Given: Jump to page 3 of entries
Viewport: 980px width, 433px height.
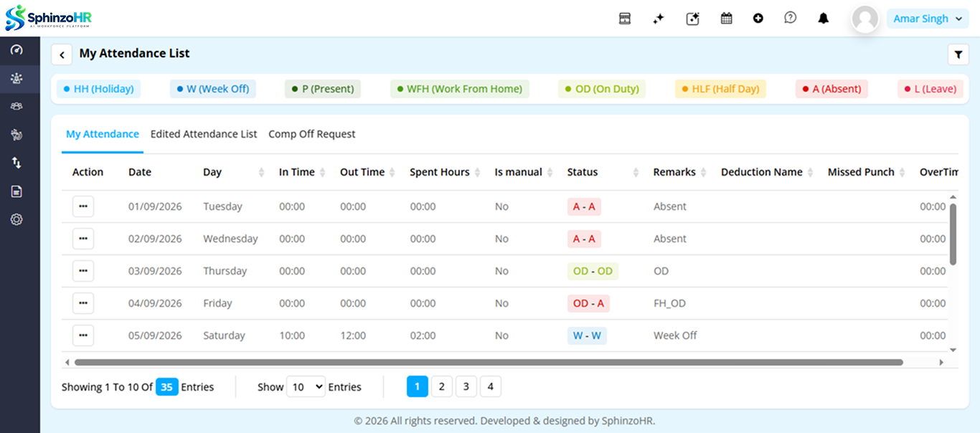Looking at the screenshot, I should click(x=466, y=387).
